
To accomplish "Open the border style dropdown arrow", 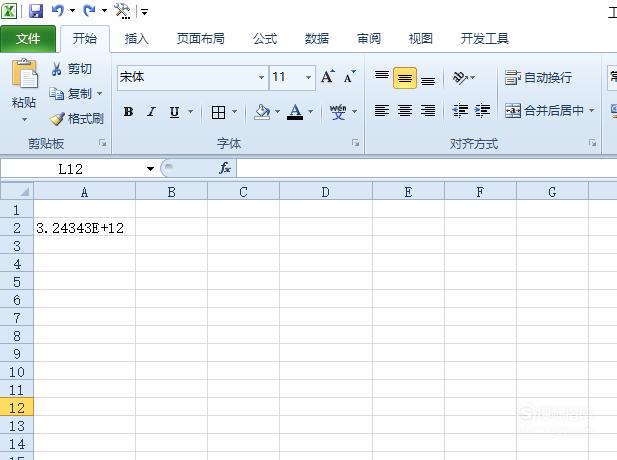I will [x=235, y=112].
